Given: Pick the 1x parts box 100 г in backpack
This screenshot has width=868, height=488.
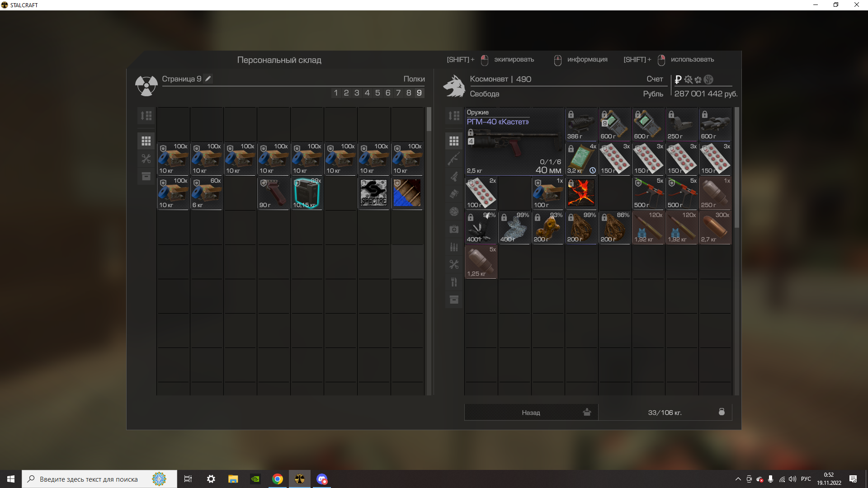Looking at the screenshot, I should (548, 193).
